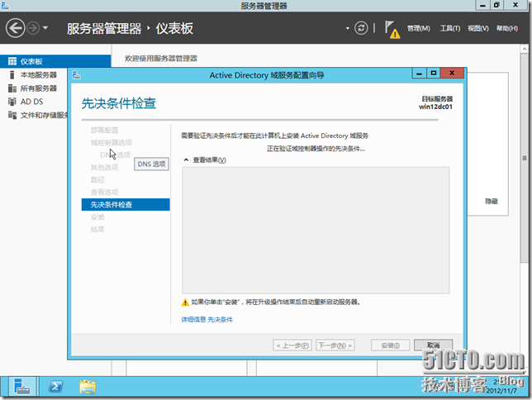532x400 pixels.
Task: Open the 管理(M) menu
Action: click(418, 28)
